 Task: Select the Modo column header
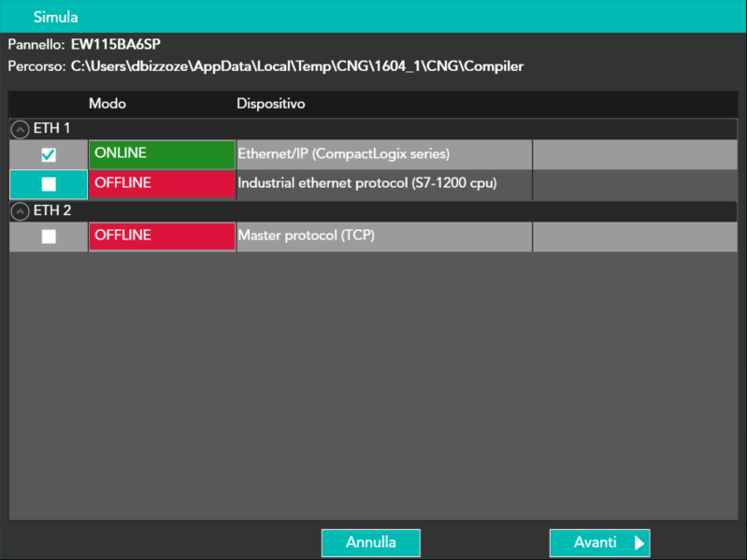(x=108, y=103)
